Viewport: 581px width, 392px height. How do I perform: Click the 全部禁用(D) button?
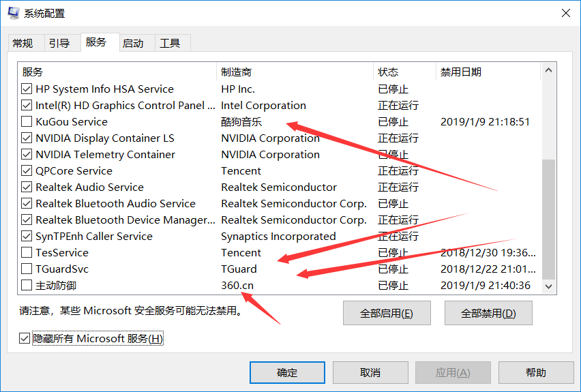[488, 314]
